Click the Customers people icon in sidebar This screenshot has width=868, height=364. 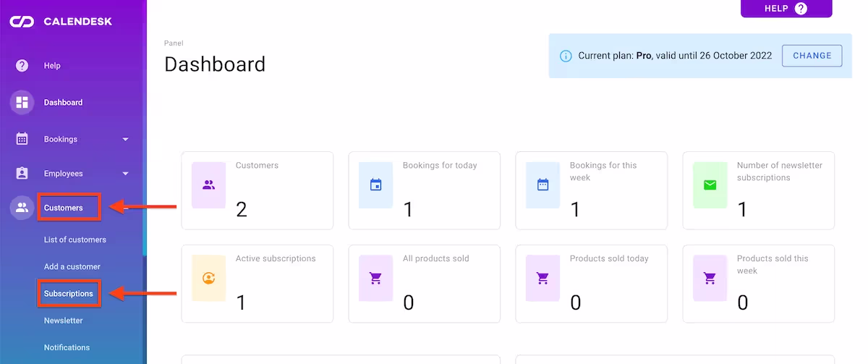[x=22, y=208]
